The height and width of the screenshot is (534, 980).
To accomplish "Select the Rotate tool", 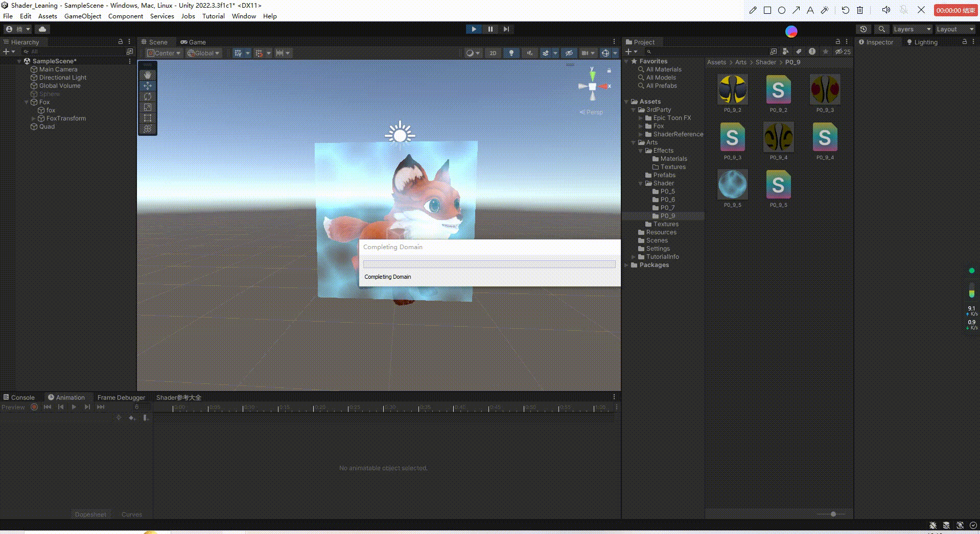I will (x=148, y=96).
